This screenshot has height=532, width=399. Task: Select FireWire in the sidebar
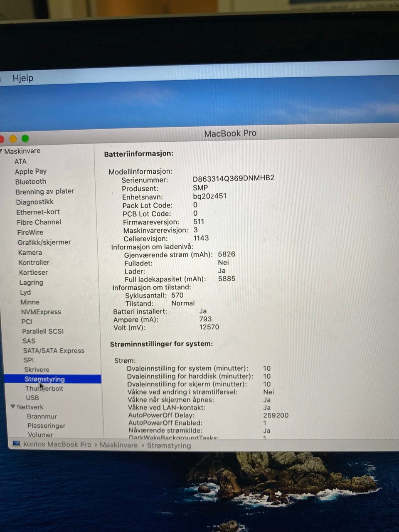(30, 232)
